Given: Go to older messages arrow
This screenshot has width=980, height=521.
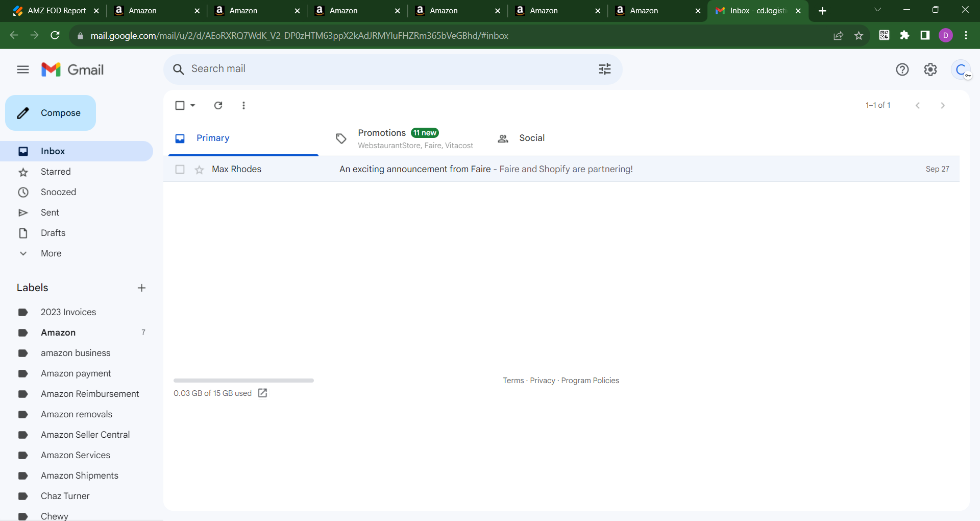Looking at the screenshot, I should pos(943,105).
